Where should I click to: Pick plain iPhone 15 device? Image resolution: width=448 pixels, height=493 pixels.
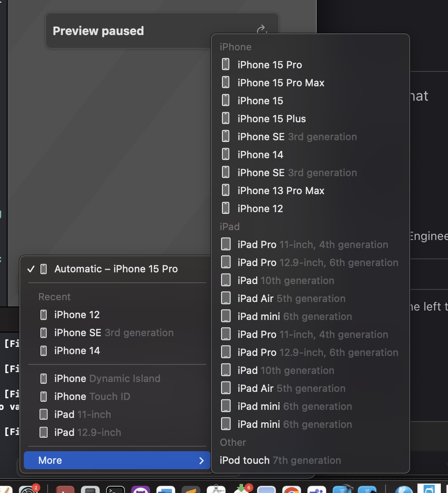pyautogui.click(x=310, y=101)
